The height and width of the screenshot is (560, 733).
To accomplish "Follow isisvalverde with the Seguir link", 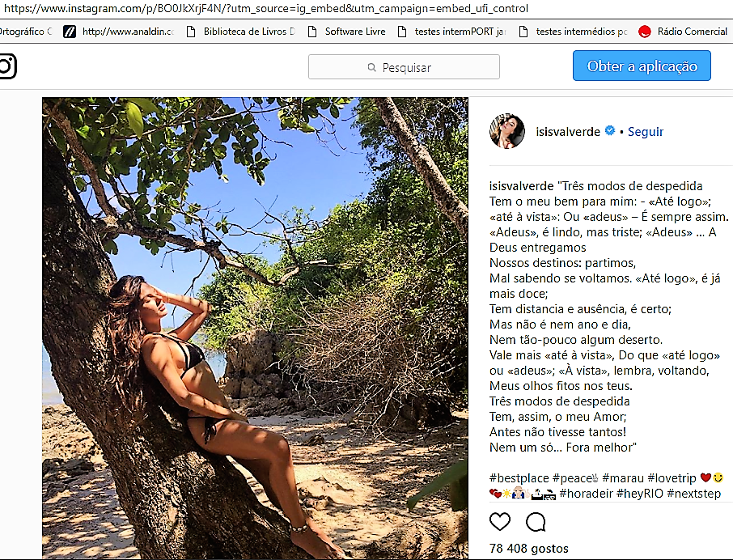I will (x=646, y=131).
